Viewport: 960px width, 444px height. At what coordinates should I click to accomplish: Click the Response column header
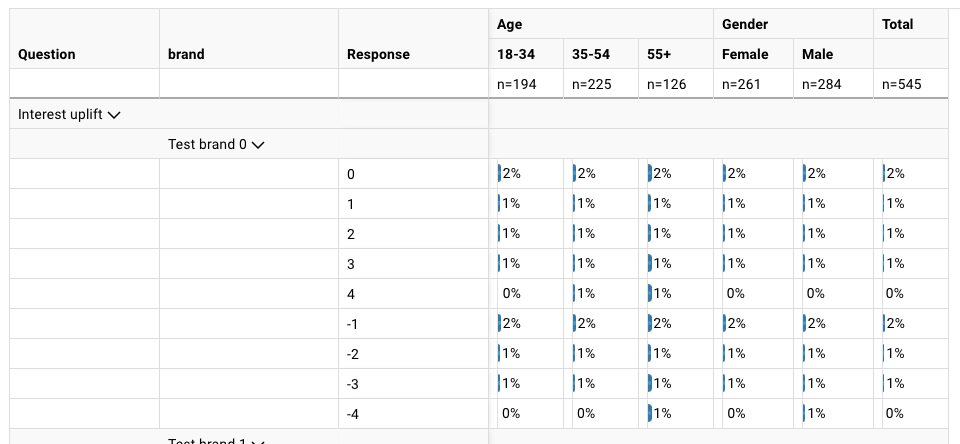tap(378, 55)
